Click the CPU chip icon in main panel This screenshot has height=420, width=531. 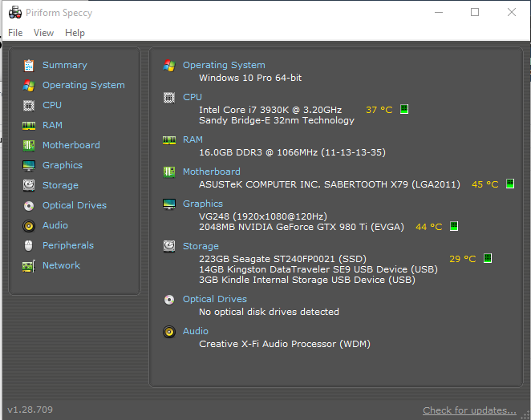[x=169, y=98]
